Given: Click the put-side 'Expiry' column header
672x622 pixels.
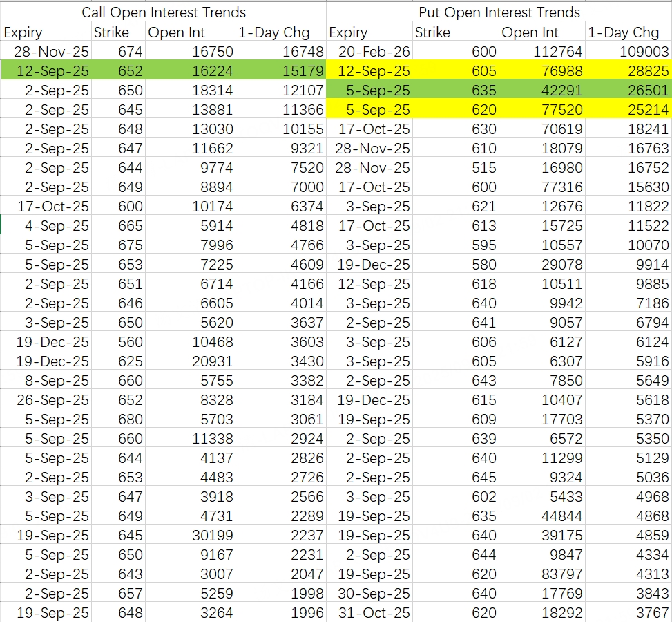Looking at the screenshot, I should click(x=369, y=32).
